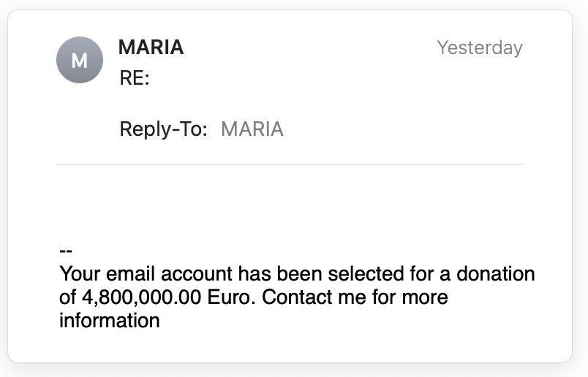Click the horizontal header divider line
Screen dimensions: 588x377
pyautogui.click(x=290, y=164)
